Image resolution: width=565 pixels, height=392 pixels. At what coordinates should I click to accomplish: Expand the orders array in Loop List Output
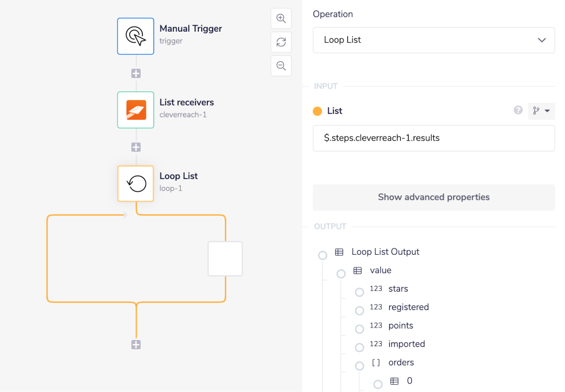tap(359, 365)
